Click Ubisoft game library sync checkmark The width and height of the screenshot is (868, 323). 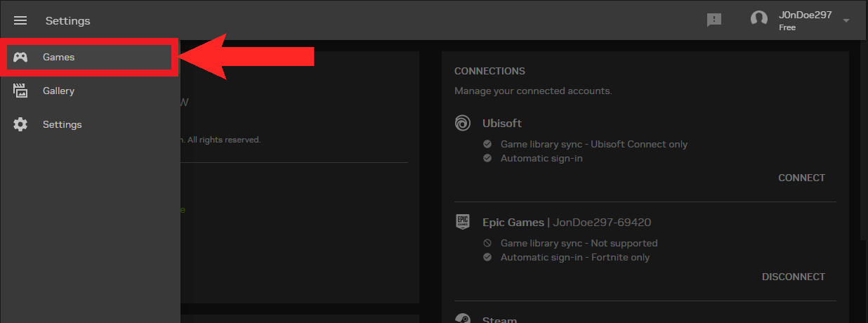(x=487, y=144)
